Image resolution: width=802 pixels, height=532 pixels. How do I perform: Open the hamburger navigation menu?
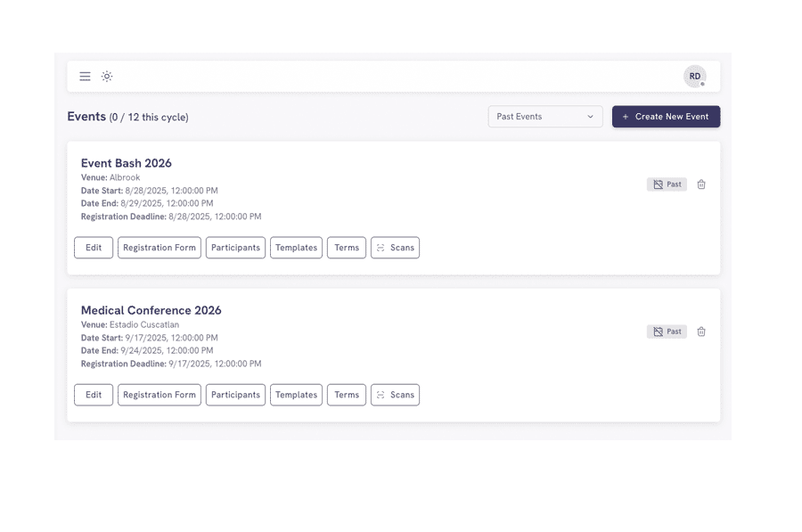click(x=85, y=76)
